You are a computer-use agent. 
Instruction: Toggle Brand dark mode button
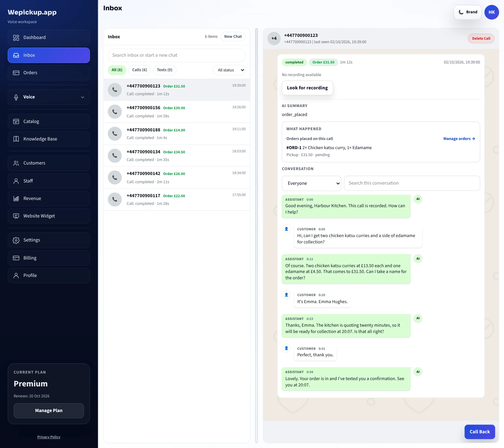[x=468, y=12]
